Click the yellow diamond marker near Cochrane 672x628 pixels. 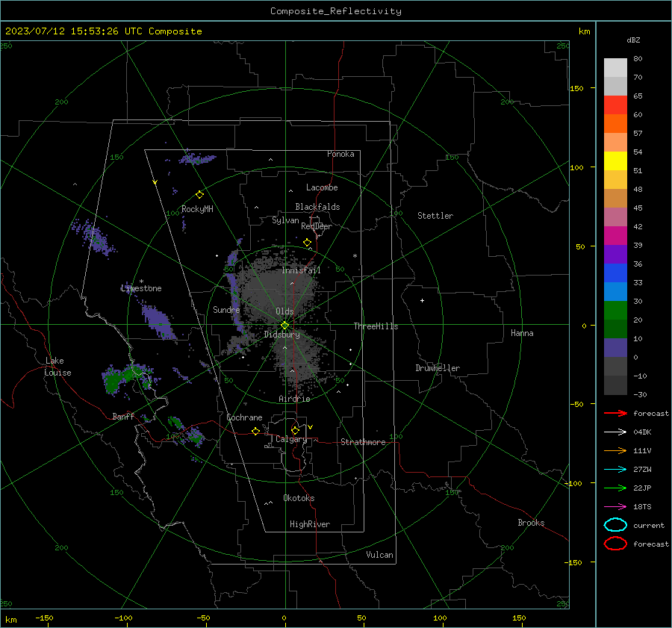point(255,431)
